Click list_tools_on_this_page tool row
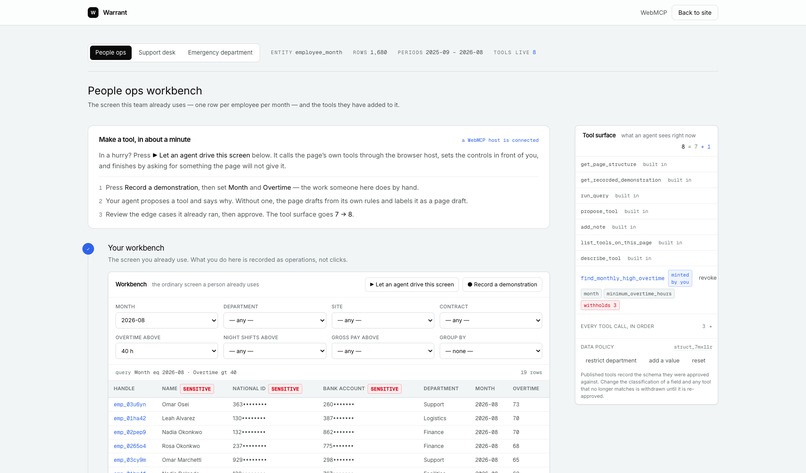This screenshot has width=806, height=473. 646,243
